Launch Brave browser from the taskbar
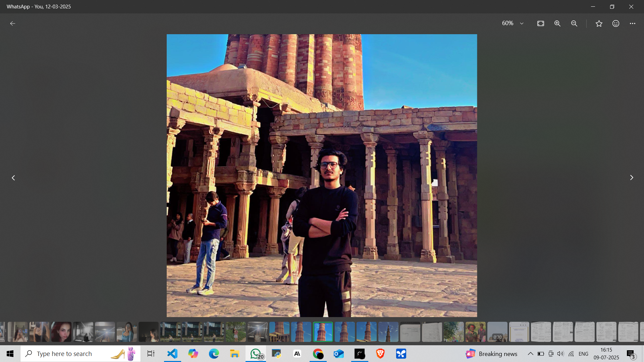The width and height of the screenshot is (644, 362). coord(380,354)
